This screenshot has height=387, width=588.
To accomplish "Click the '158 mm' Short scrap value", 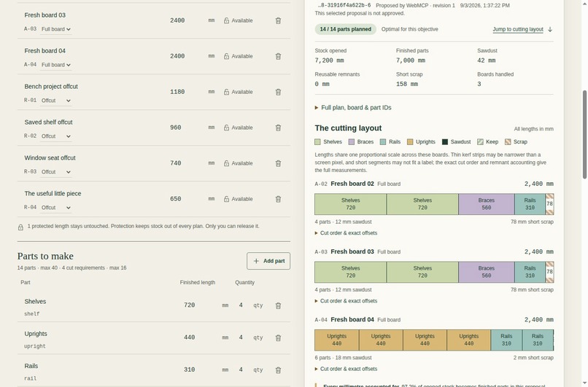I will 407,85.
